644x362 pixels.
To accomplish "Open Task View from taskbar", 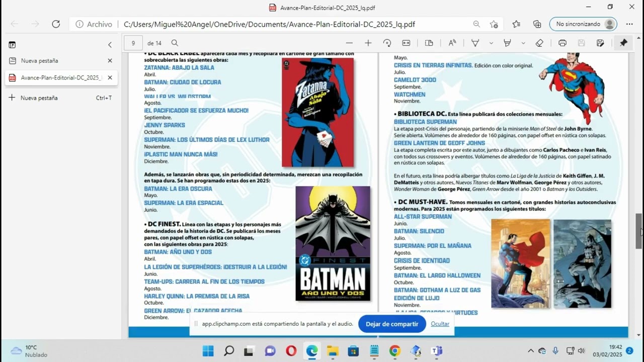I will (249, 351).
